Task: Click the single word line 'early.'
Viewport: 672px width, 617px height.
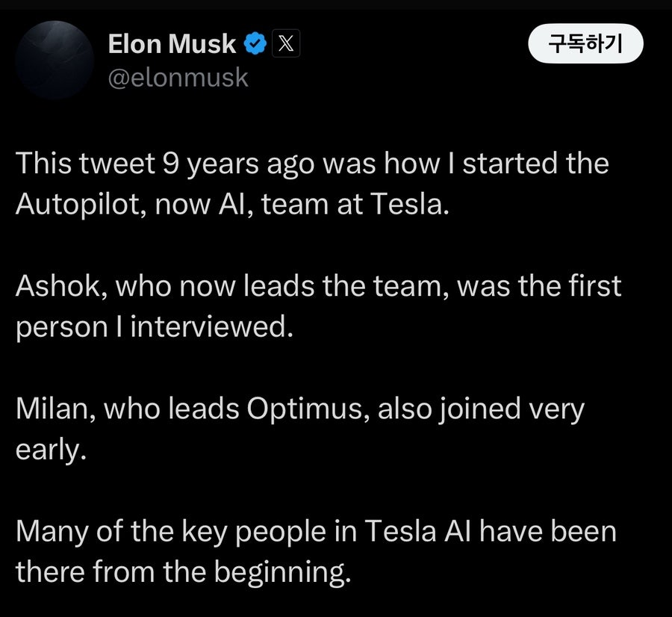Action: pyautogui.click(x=51, y=450)
